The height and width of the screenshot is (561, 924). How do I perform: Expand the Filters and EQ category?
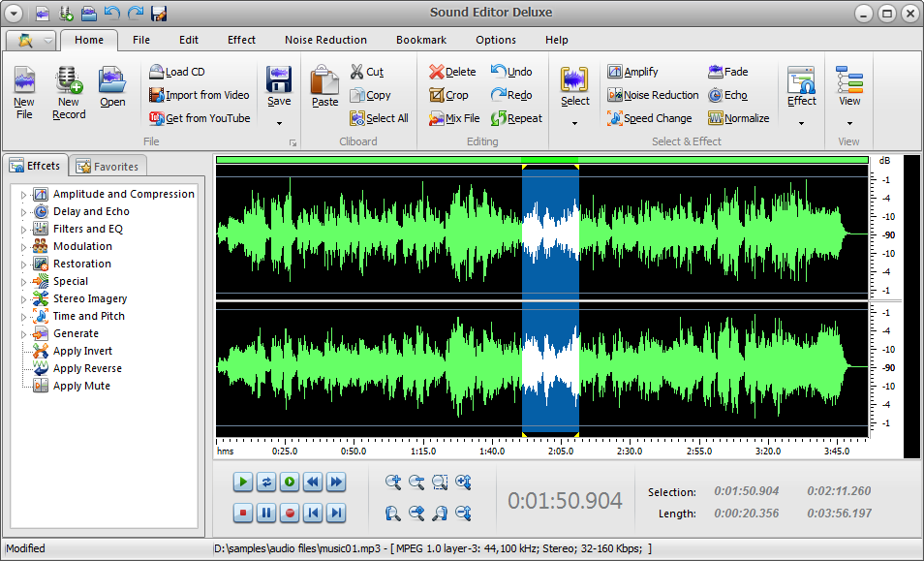(x=91, y=229)
